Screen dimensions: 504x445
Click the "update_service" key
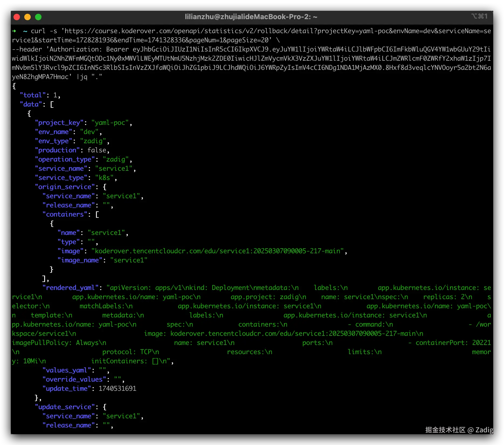point(65,407)
